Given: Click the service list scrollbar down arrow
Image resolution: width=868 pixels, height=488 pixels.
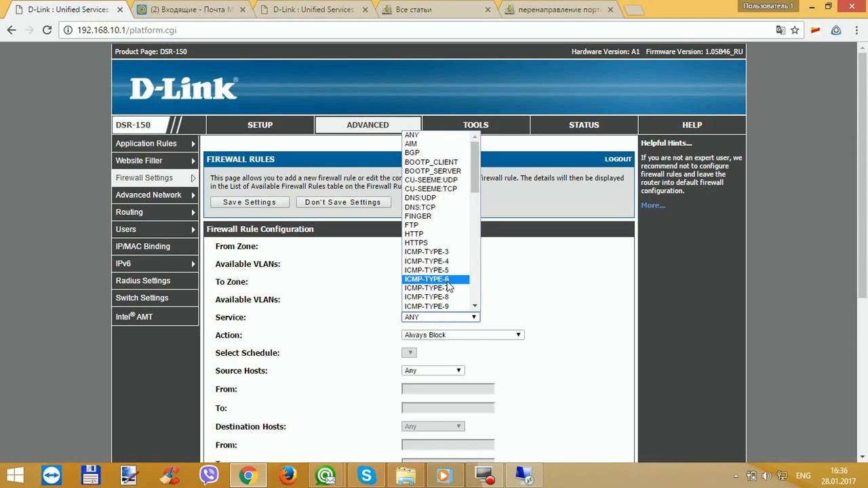Looking at the screenshot, I should (475, 306).
